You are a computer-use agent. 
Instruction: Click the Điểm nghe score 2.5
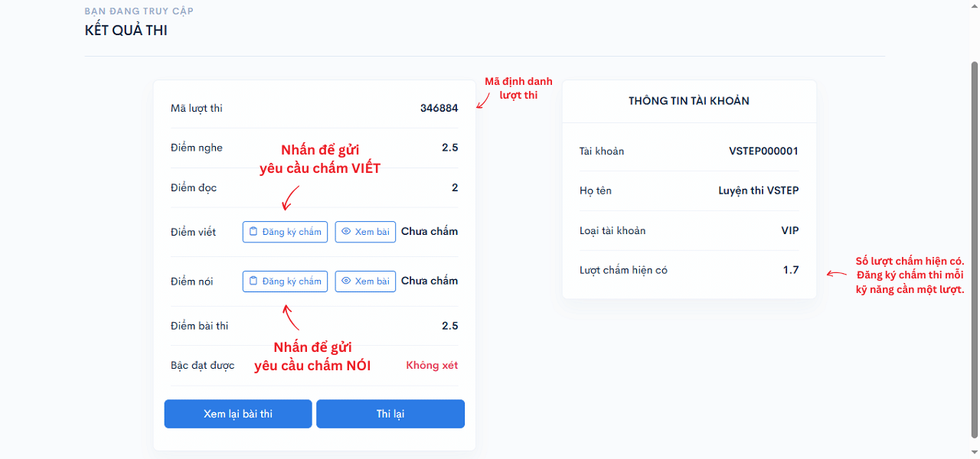pos(450,148)
